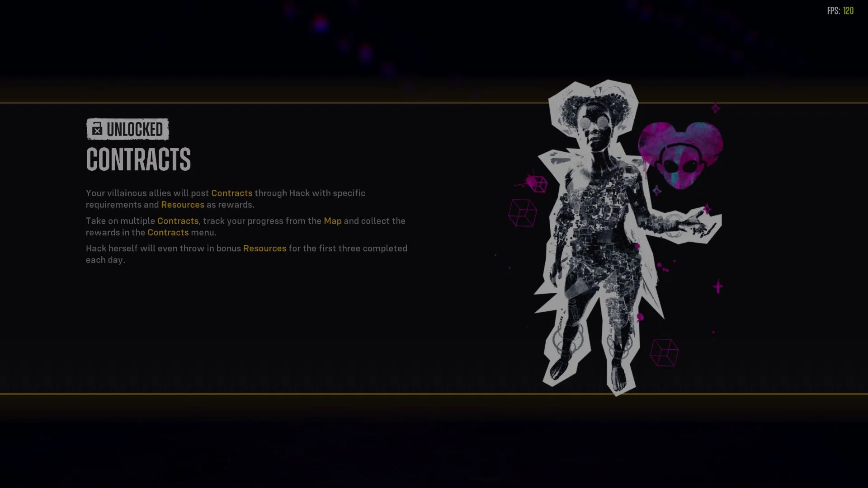This screenshot has width=868, height=488.
Task: Click the pink wireframe cube near feet
Action: click(x=664, y=352)
